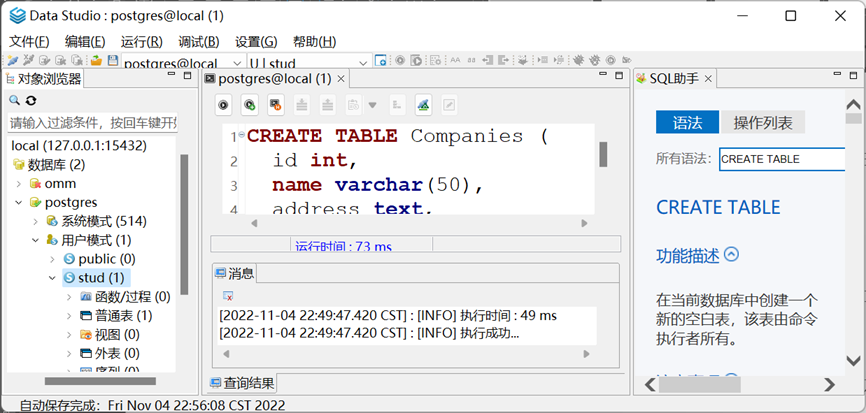Maximize the SQL助手 panel
This screenshot has width=866, height=413.
click(x=855, y=75)
